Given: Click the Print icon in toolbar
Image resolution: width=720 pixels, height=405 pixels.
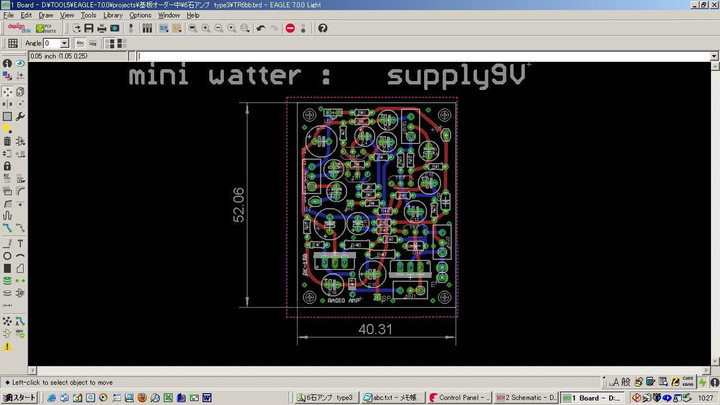Looking at the screenshot, I should click(x=101, y=28).
